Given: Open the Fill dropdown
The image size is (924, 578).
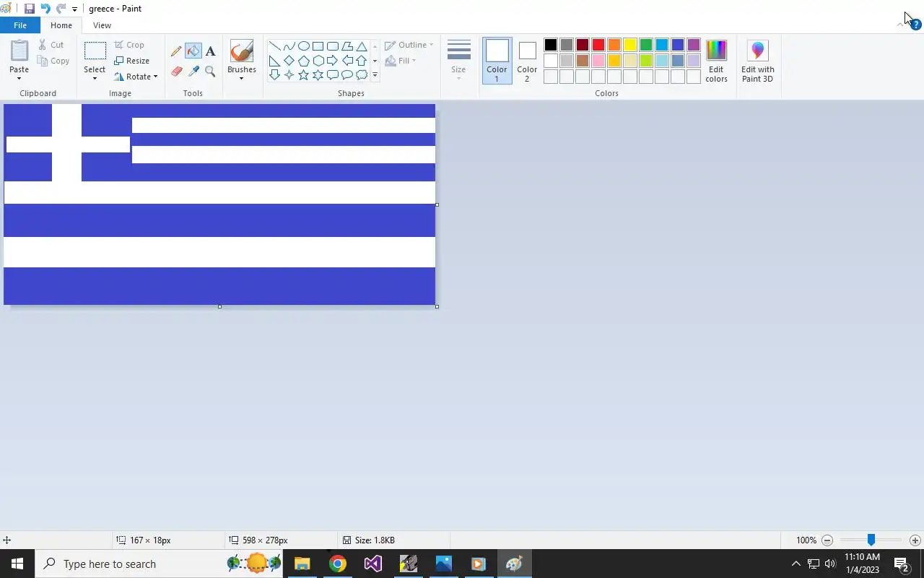Looking at the screenshot, I should point(401,61).
